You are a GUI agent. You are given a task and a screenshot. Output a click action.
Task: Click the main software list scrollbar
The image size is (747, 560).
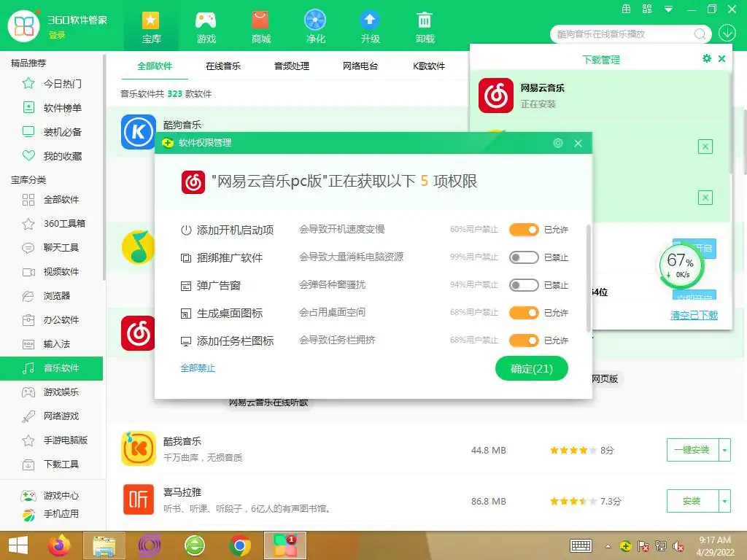(x=744, y=141)
